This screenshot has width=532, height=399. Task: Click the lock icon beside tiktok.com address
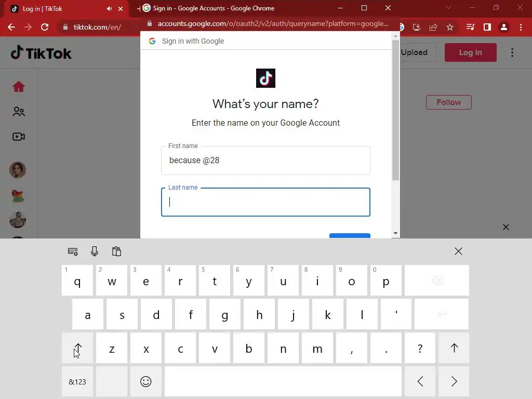(x=65, y=27)
